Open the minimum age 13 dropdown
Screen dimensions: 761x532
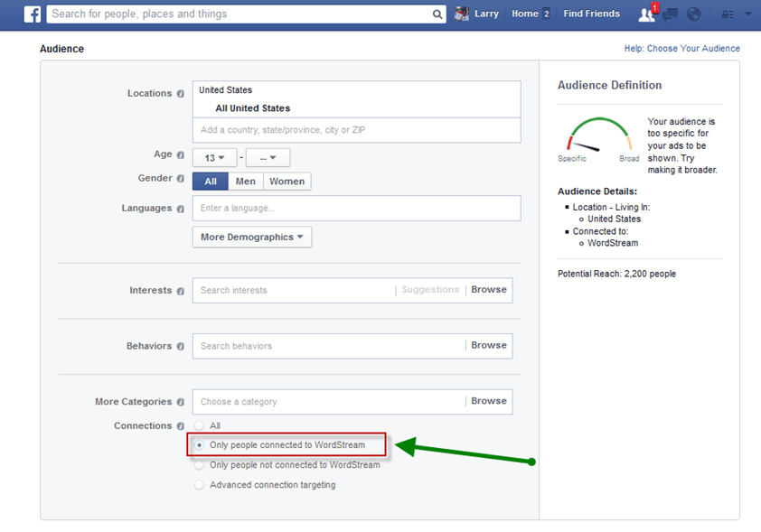214,158
